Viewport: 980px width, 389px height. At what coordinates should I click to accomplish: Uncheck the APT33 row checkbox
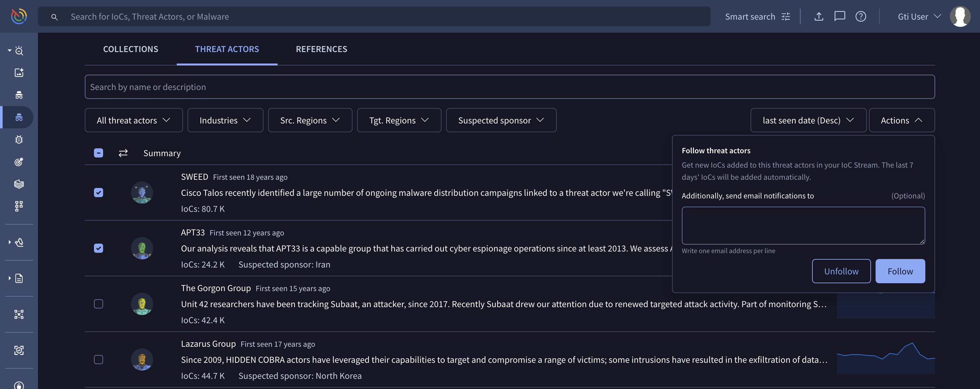[x=99, y=248]
